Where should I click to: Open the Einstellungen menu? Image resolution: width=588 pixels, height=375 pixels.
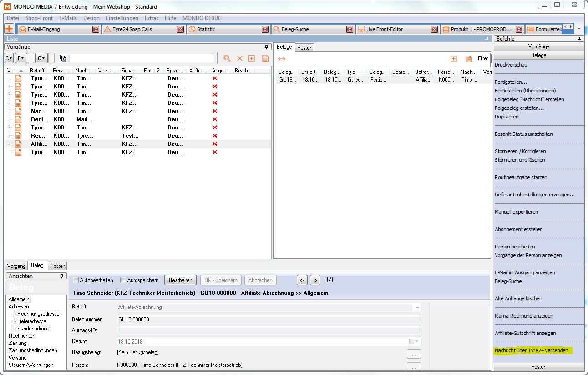(x=122, y=18)
